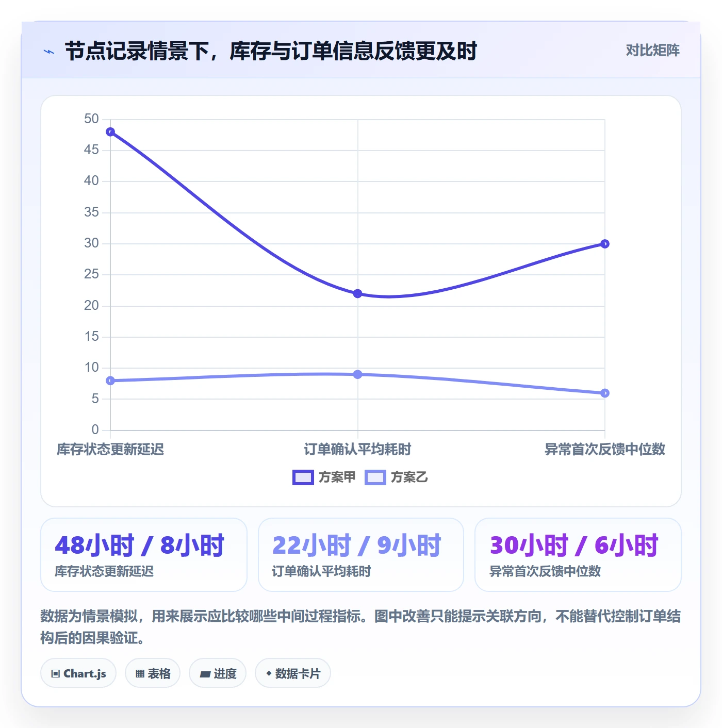Open the 48小时 / 8小时 data card
This screenshot has height=728, width=722.
point(144,555)
